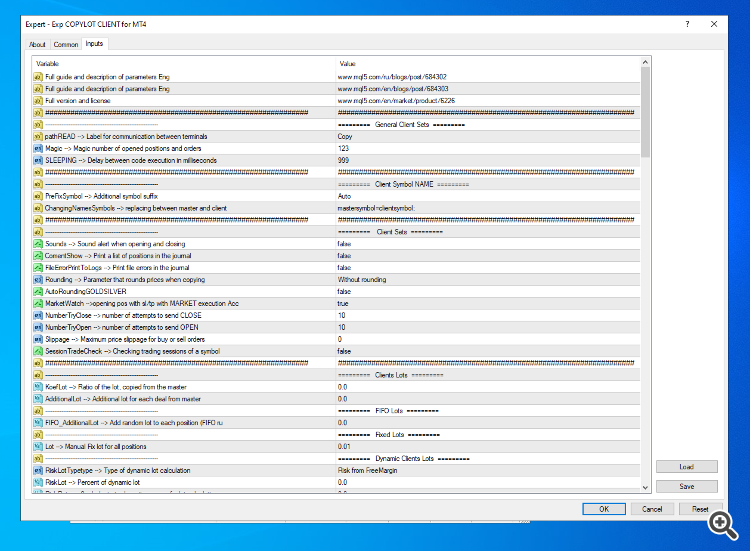Click the icon beside AdditionalLot row
The image size is (750, 551).
(x=38, y=399)
